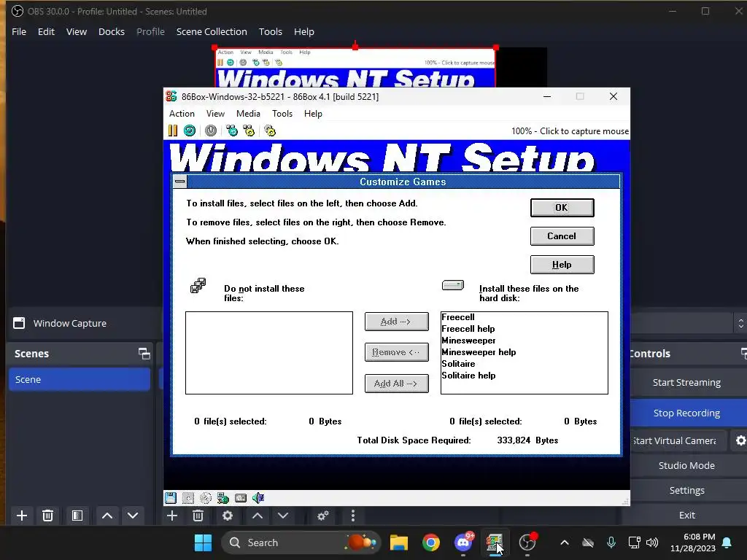This screenshot has height=560, width=747.
Task: Open source properties gear icon
Action: pyautogui.click(x=228, y=516)
